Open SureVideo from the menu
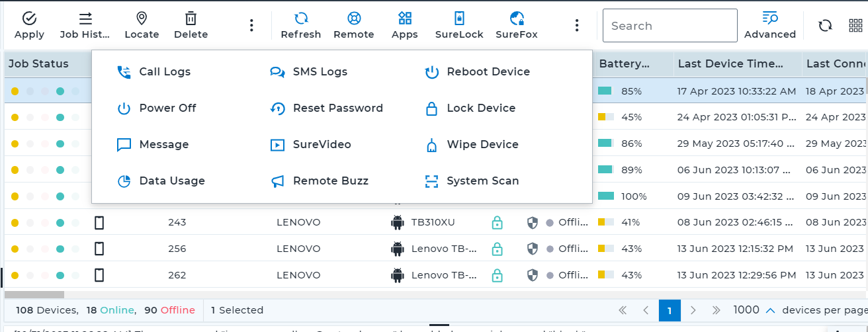The image size is (868, 332). (310, 144)
